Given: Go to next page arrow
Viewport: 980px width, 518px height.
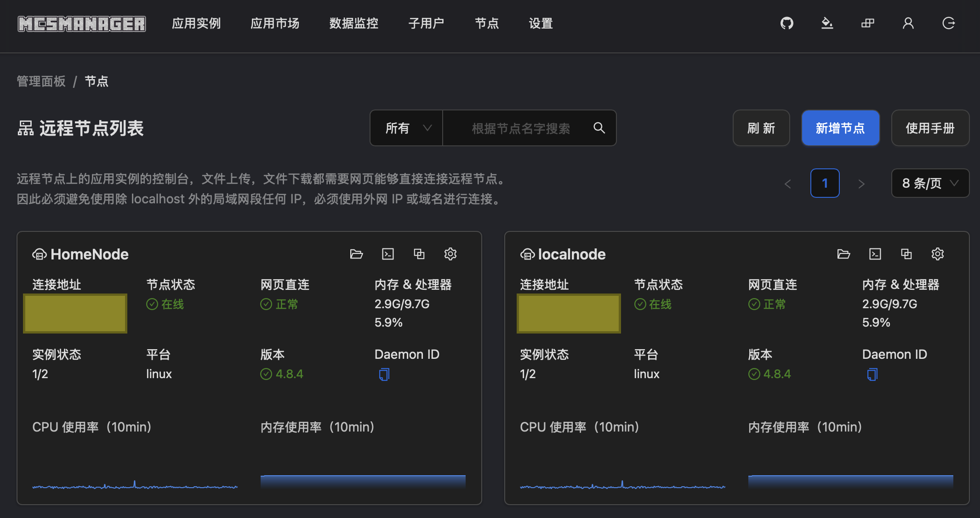Looking at the screenshot, I should click(861, 184).
